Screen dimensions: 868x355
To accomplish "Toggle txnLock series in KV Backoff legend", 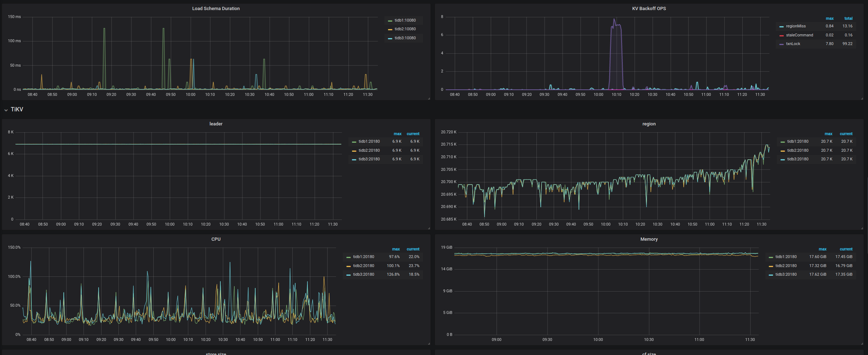I will point(793,44).
